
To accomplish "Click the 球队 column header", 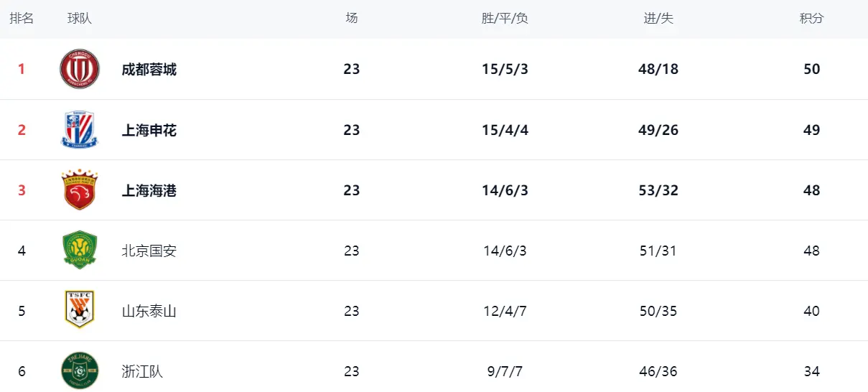I will (80, 18).
